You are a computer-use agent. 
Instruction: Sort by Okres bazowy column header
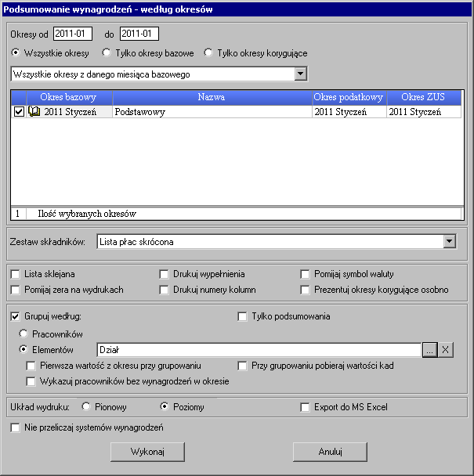pos(69,97)
